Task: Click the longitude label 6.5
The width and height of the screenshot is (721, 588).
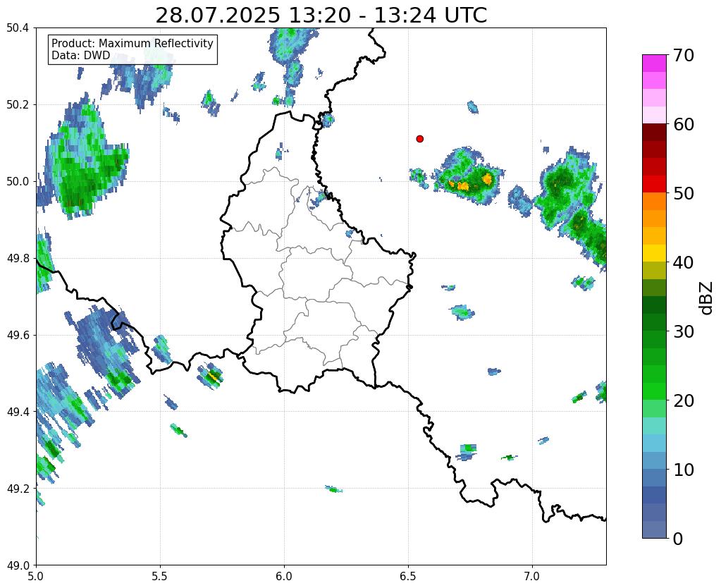Action: click(x=408, y=575)
